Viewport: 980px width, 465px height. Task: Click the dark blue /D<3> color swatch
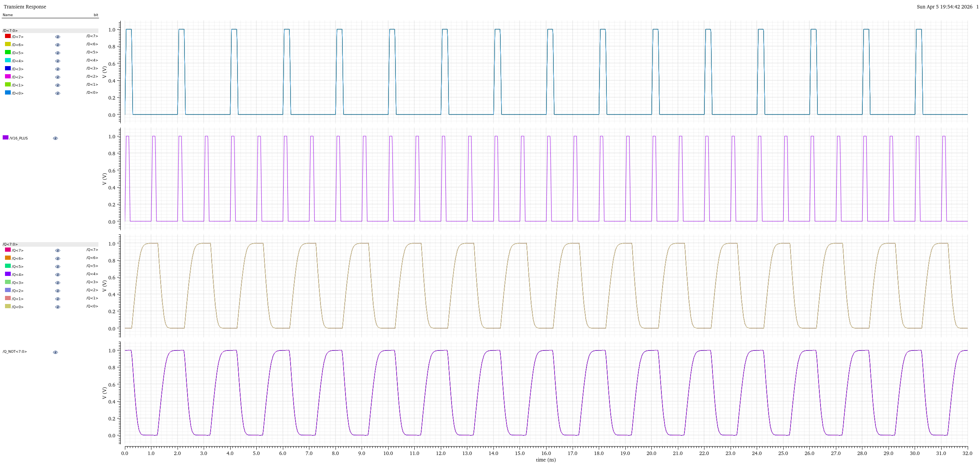[x=8, y=68]
